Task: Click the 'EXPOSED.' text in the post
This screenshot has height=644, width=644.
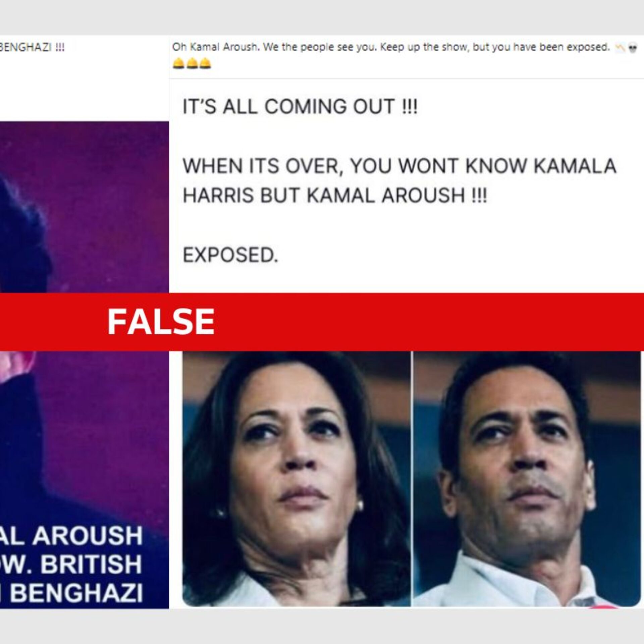Action: point(230,255)
